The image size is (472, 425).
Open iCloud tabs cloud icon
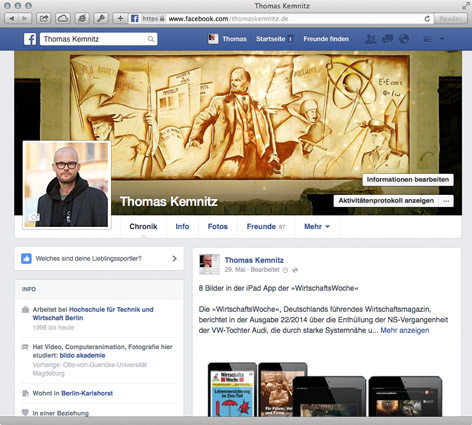click(x=63, y=19)
